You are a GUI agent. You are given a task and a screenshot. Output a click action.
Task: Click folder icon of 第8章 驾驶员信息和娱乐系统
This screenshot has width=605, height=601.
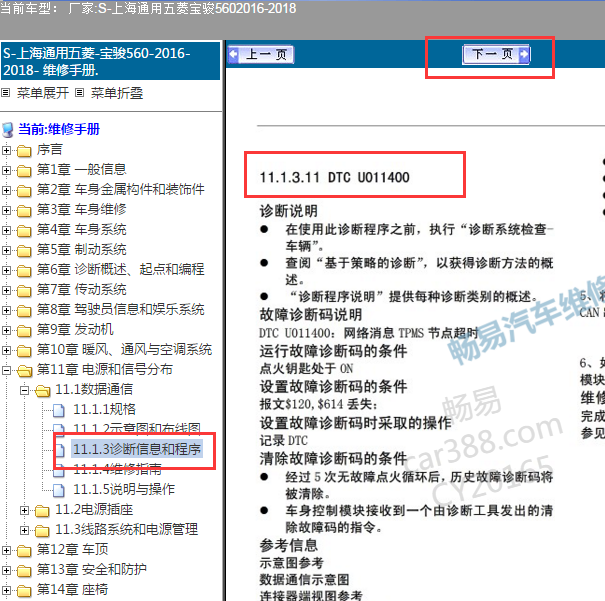coord(24,311)
